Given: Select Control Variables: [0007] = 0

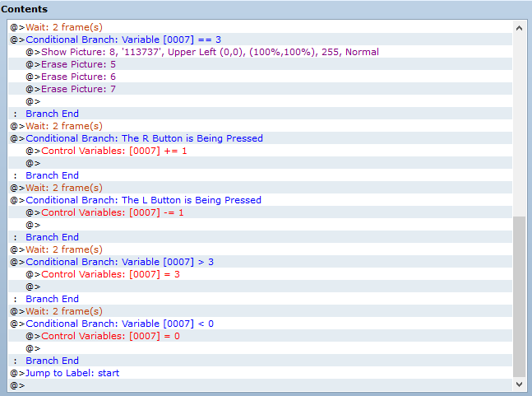Looking at the screenshot, I should [x=260, y=336].
